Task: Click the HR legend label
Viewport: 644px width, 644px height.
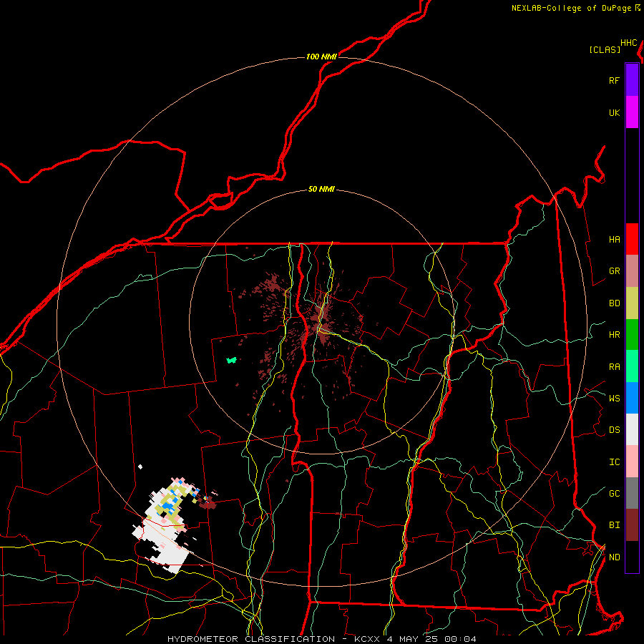Action: point(614,335)
